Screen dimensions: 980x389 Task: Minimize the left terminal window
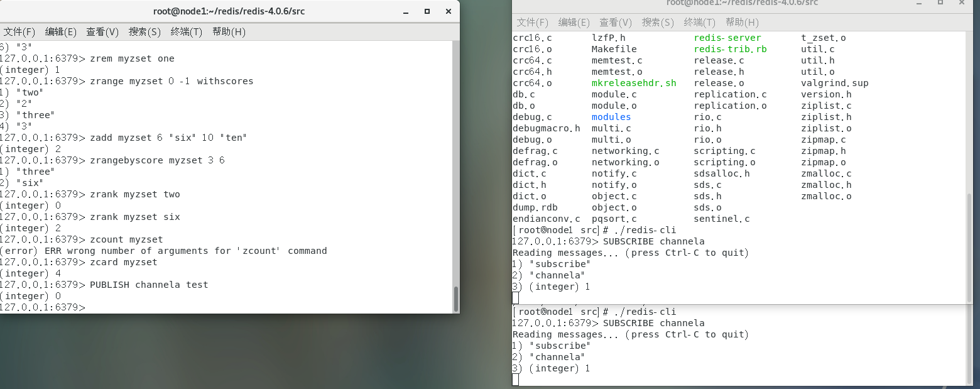click(406, 11)
